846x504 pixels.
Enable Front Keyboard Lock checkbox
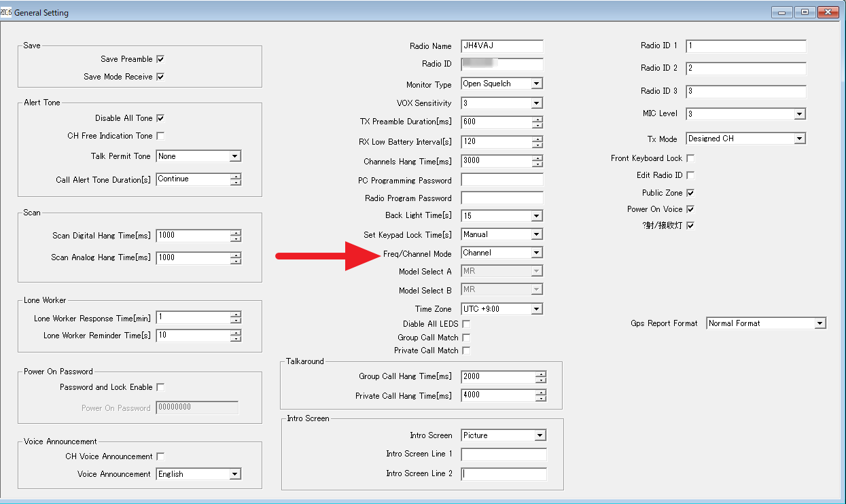pyautogui.click(x=690, y=158)
